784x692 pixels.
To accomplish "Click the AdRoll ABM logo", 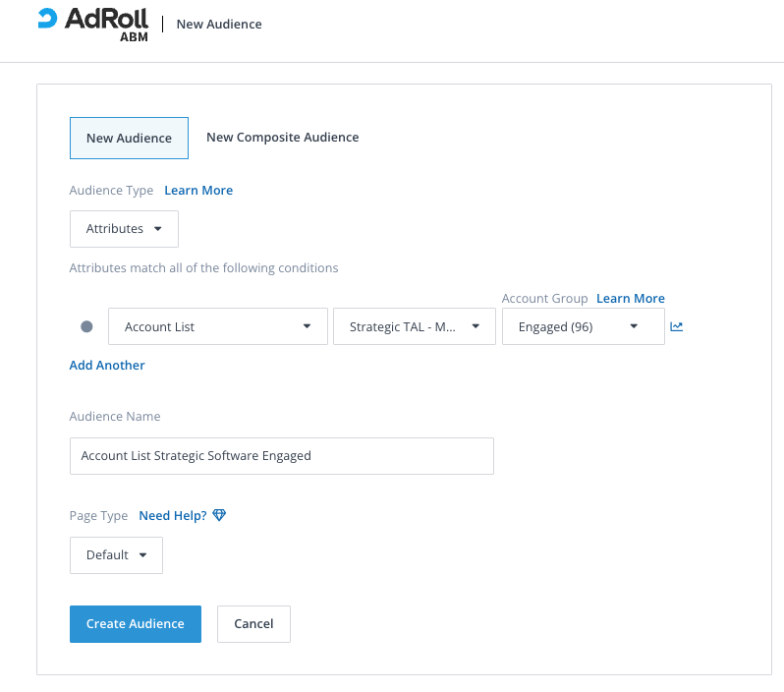I will click(x=93, y=24).
